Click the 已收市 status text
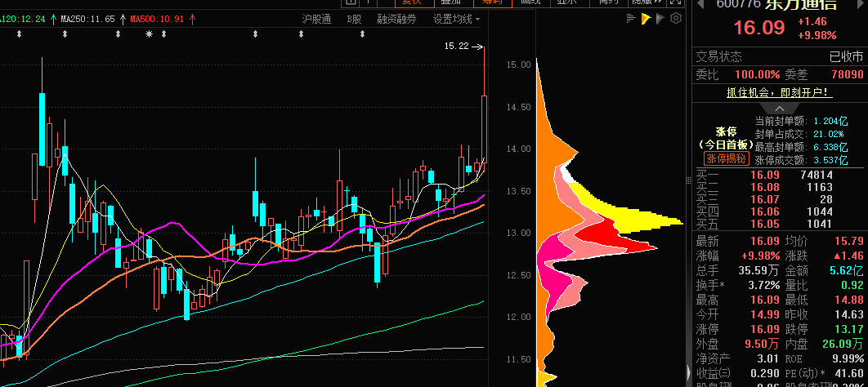Image resolution: width=868 pixels, height=387 pixels. 846,57
